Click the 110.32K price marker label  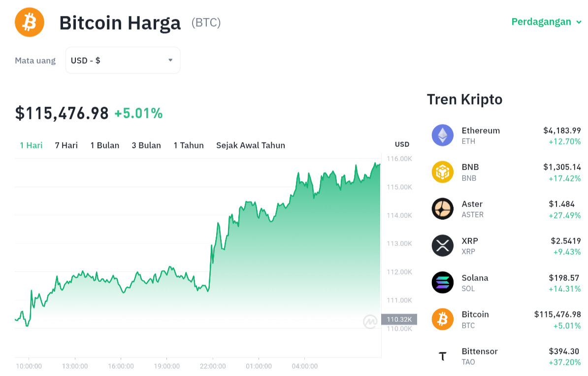tap(399, 319)
